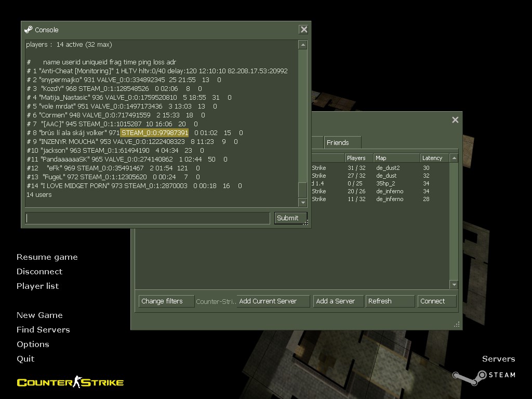Quit the game
The width and height of the screenshot is (532, 399).
click(25, 359)
